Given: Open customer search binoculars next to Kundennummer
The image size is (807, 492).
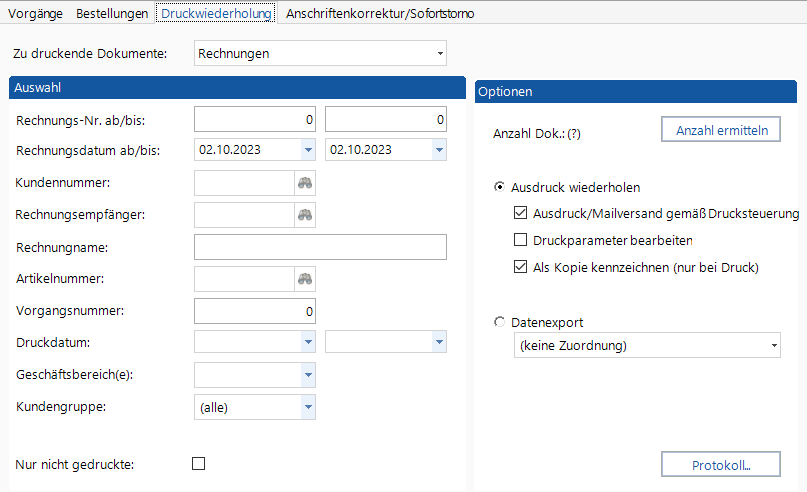Looking at the screenshot, I should (x=305, y=183).
